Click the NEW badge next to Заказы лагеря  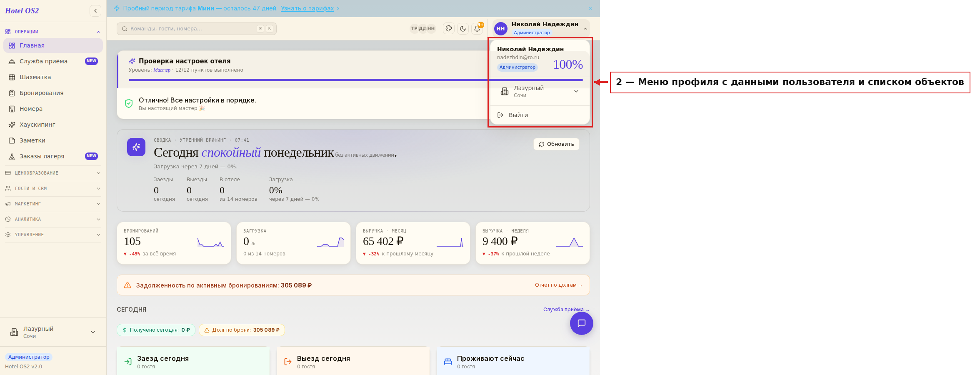tap(91, 156)
